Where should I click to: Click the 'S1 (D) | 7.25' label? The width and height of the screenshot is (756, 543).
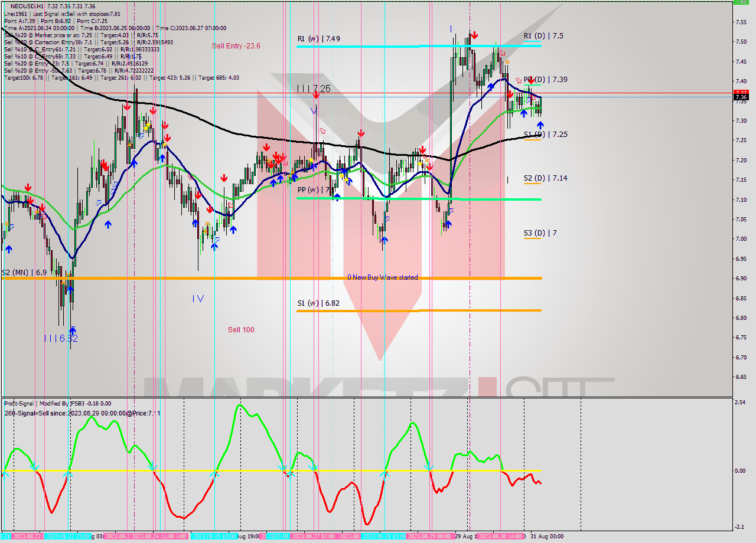(545, 134)
